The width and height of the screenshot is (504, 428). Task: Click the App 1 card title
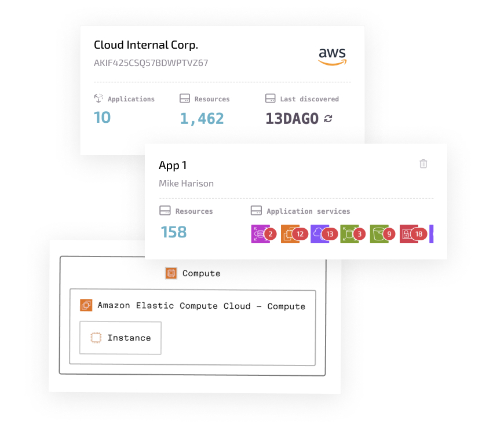pyautogui.click(x=173, y=165)
